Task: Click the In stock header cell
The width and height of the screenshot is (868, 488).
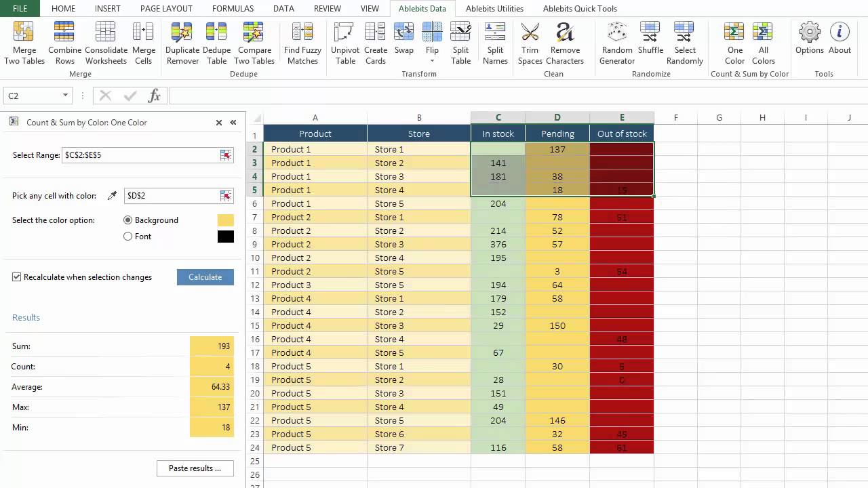Action: coord(498,134)
